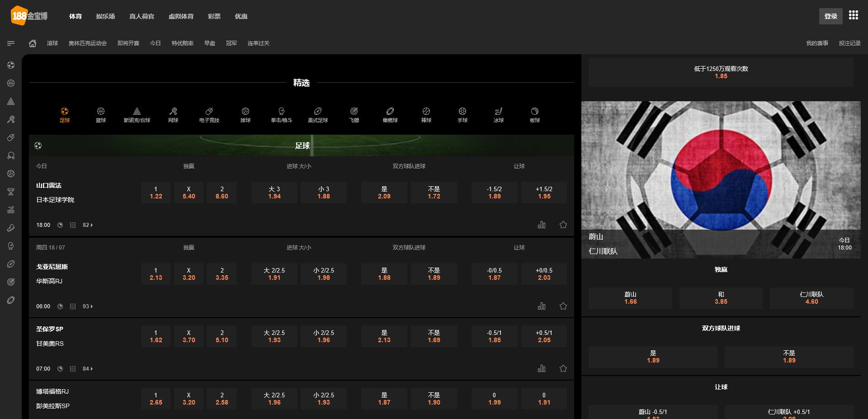Open statistics chart for 戈亚尼恩斯 match
The image size is (868, 419).
tap(542, 306)
